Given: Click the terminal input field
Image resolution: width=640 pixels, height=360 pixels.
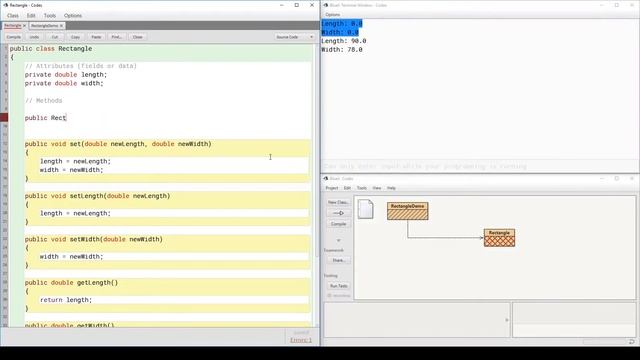Looking at the screenshot, I should [x=479, y=166].
